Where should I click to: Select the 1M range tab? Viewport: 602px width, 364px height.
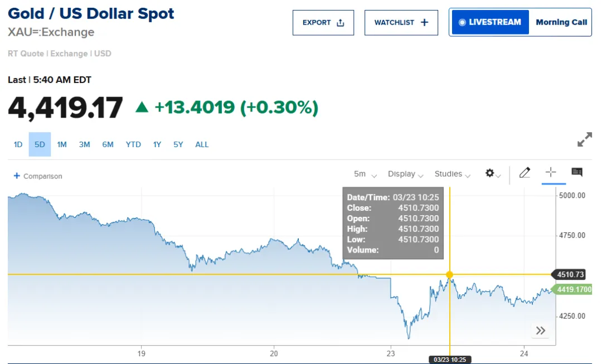tap(62, 144)
